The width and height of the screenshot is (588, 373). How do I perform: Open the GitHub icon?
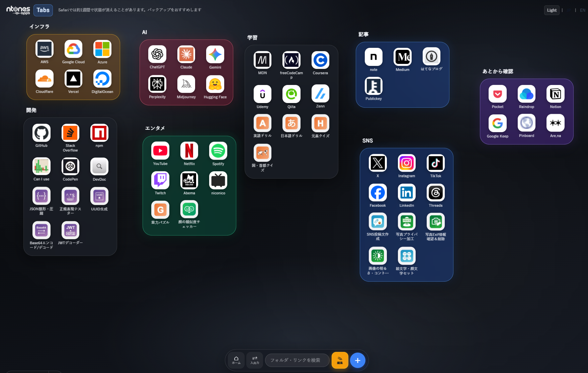(x=41, y=133)
